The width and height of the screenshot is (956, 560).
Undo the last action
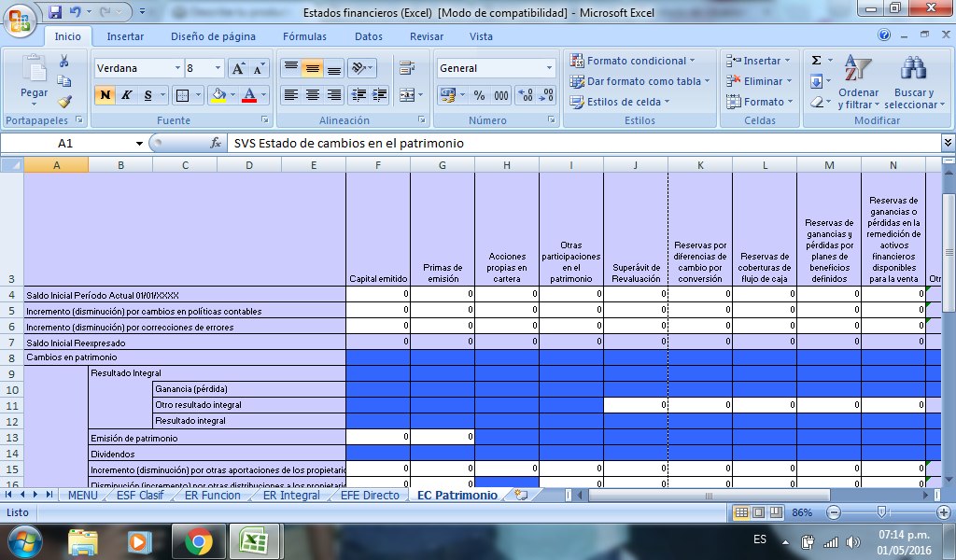(76, 11)
